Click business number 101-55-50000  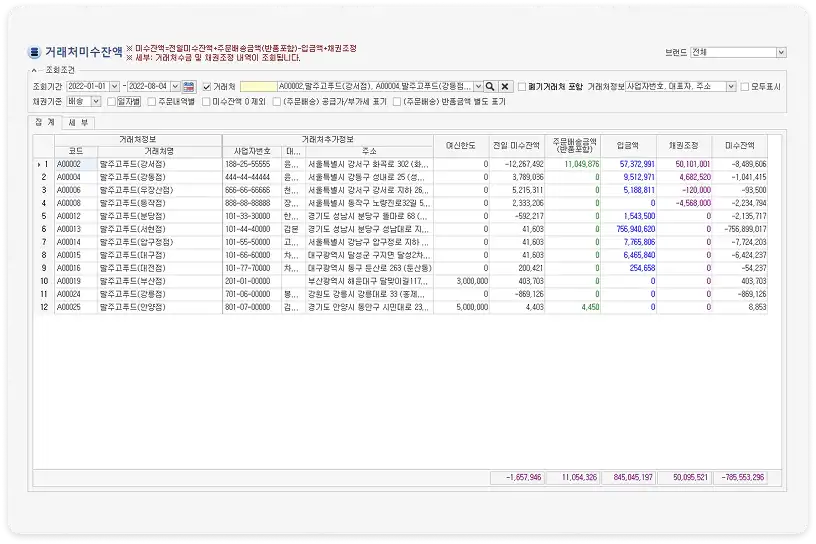click(x=252, y=243)
